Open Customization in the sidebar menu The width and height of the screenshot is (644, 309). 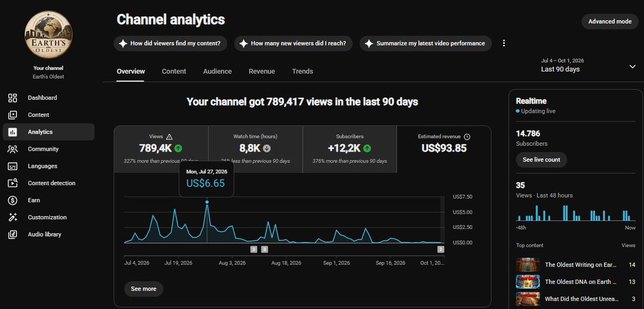[x=48, y=217]
